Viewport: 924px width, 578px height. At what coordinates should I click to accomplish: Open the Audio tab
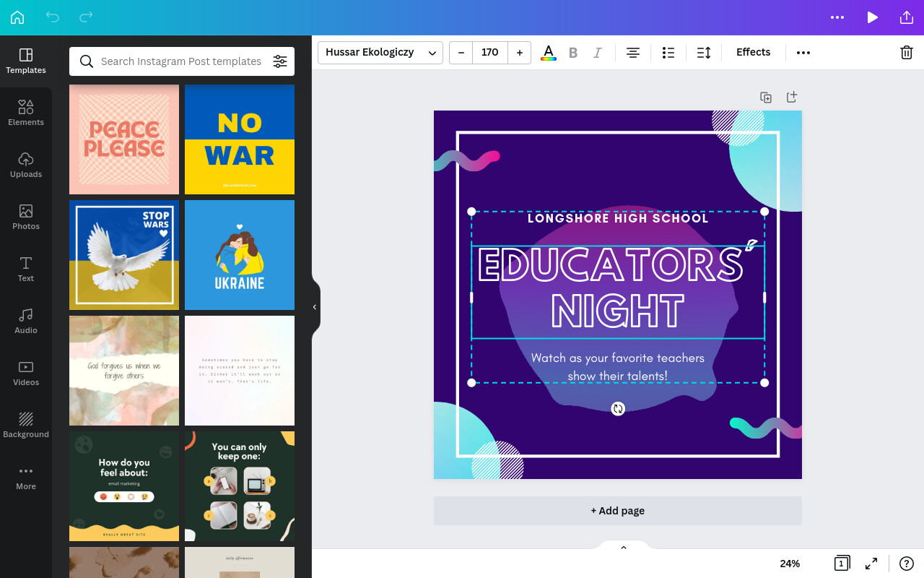tap(26, 322)
